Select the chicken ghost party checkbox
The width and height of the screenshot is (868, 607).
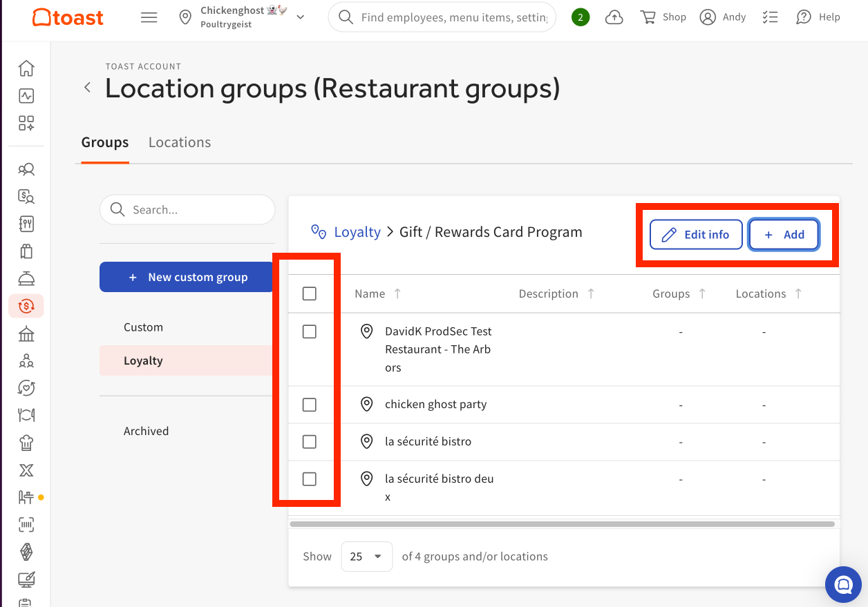pos(310,405)
